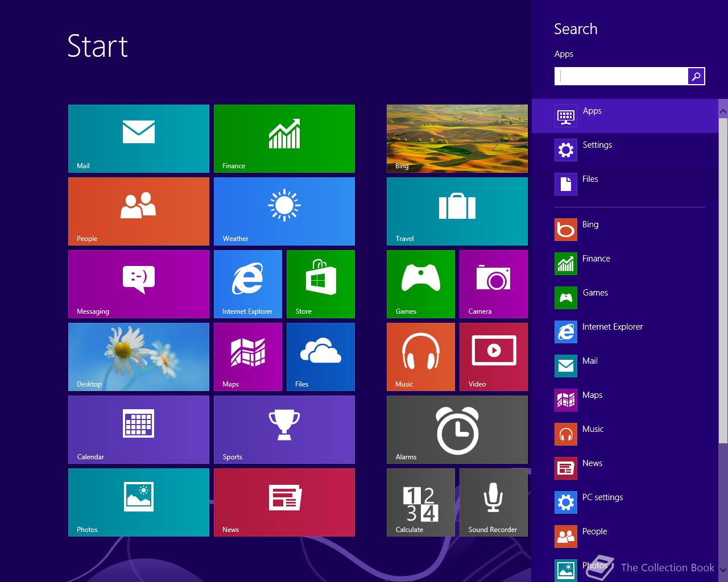Open the Alarms tile
Image resolution: width=728 pixels, height=582 pixels.
click(x=457, y=430)
